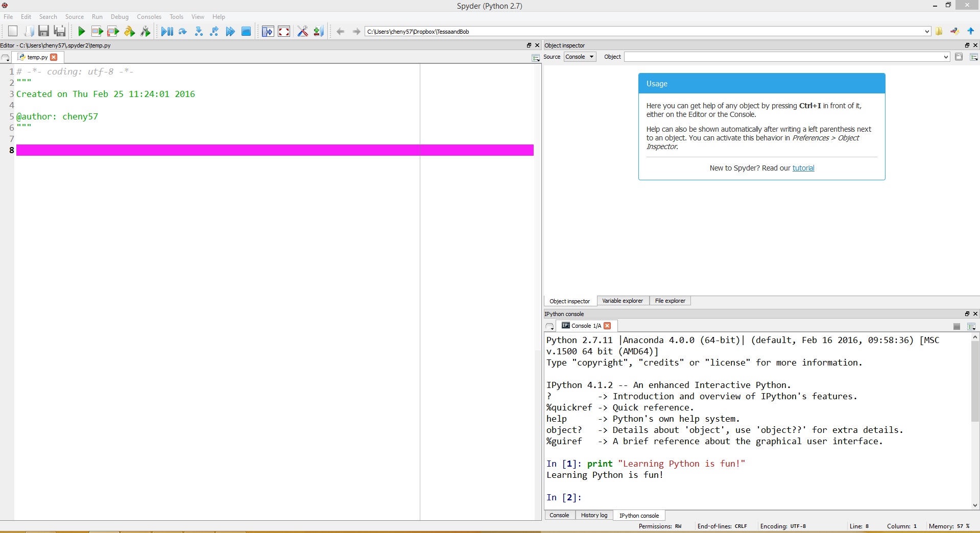980x533 pixels.
Task: Open Preferences with the wrench-and-screwdriver icon
Action: tap(302, 32)
